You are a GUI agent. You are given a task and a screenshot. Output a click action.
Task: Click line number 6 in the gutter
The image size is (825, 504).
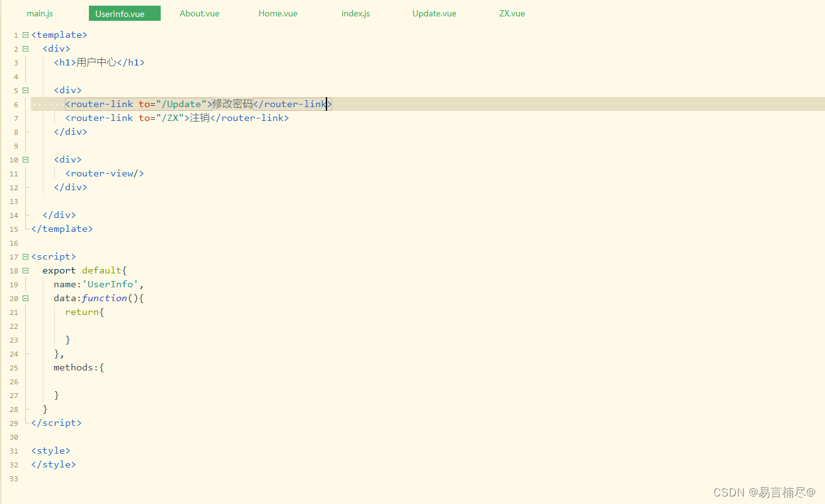[x=15, y=104]
